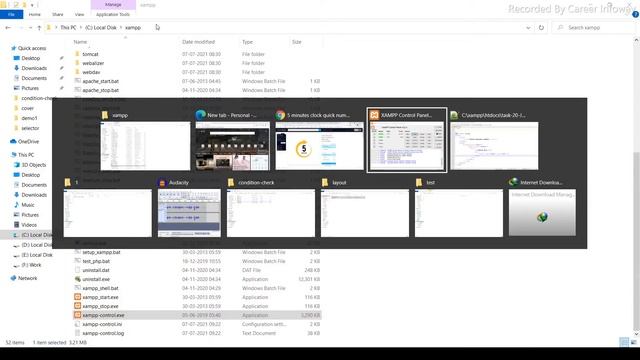This screenshot has width=640, height=360.
Task: Select xampp-control.ini file
Action: click(102, 324)
